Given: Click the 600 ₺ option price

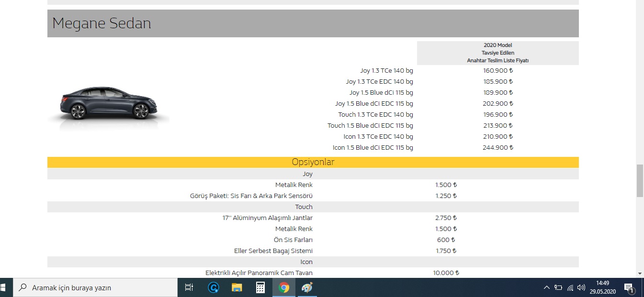Looking at the screenshot, I should pyautogui.click(x=446, y=240).
